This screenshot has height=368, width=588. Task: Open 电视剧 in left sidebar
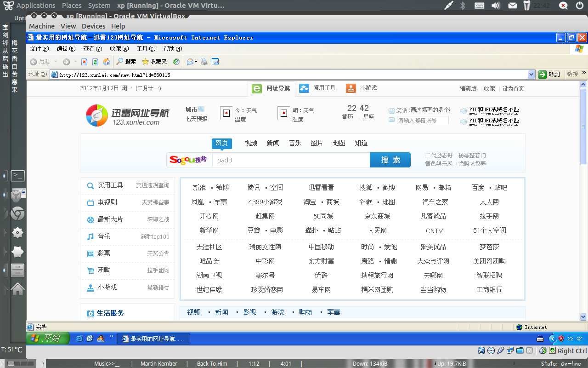[107, 202]
